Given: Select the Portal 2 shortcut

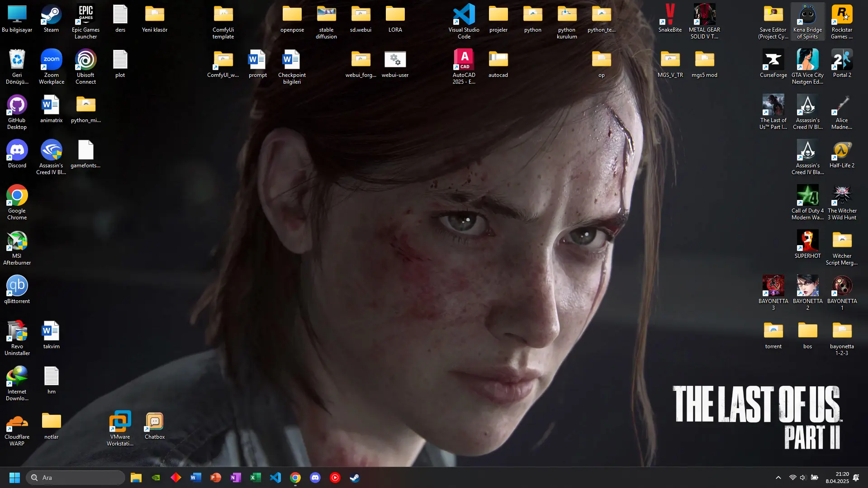Looking at the screenshot, I should 842,64.
